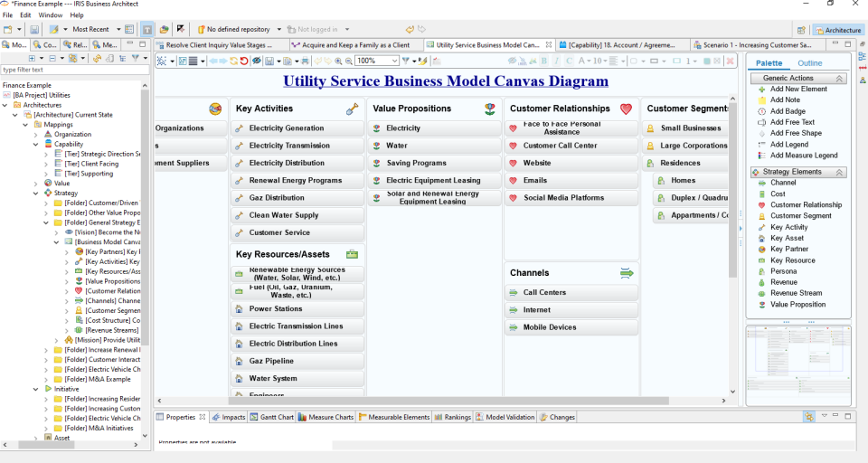
Task: Open the Most Recent dropdown arrow
Action: tap(118, 29)
